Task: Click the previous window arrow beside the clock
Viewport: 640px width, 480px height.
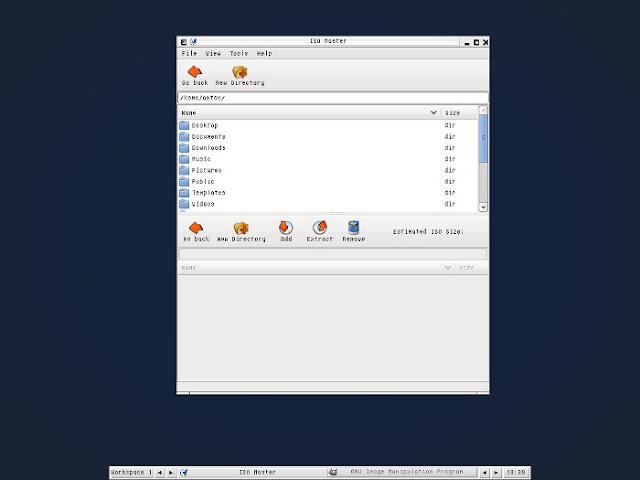Action: (x=484, y=472)
